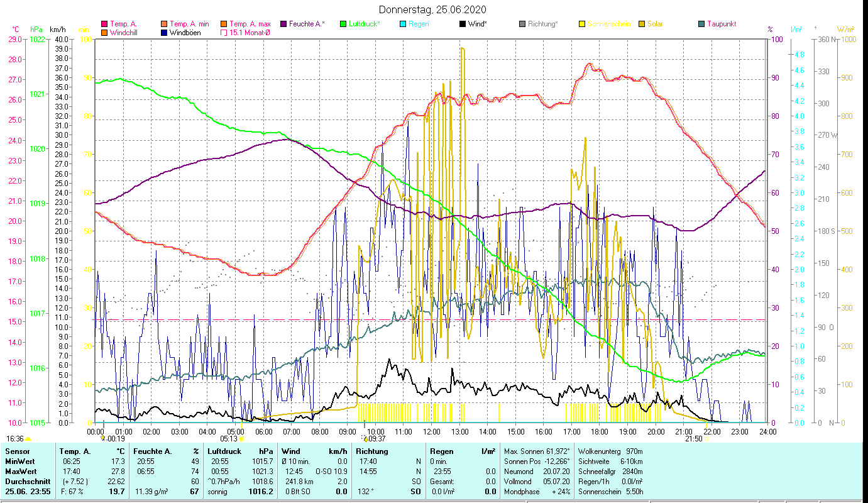Click the gray Richtung* legend swatch
The image size is (868, 503).
tap(522, 24)
